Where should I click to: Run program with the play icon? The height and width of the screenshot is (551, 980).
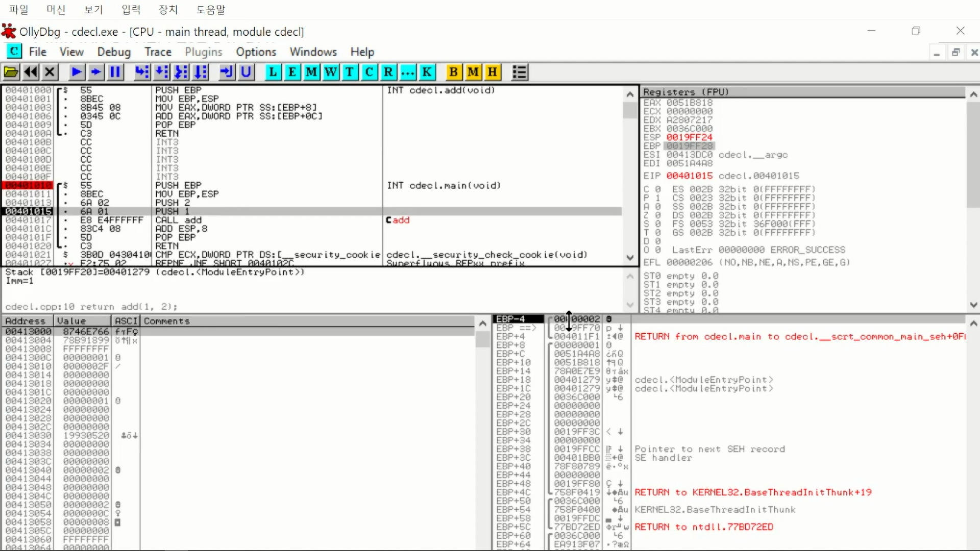(x=77, y=72)
